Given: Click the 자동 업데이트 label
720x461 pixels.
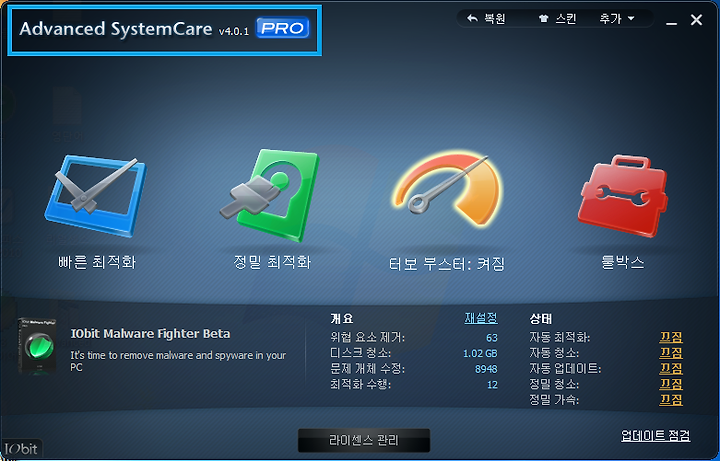Looking at the screenshot, I should click(x=565, y=369).
